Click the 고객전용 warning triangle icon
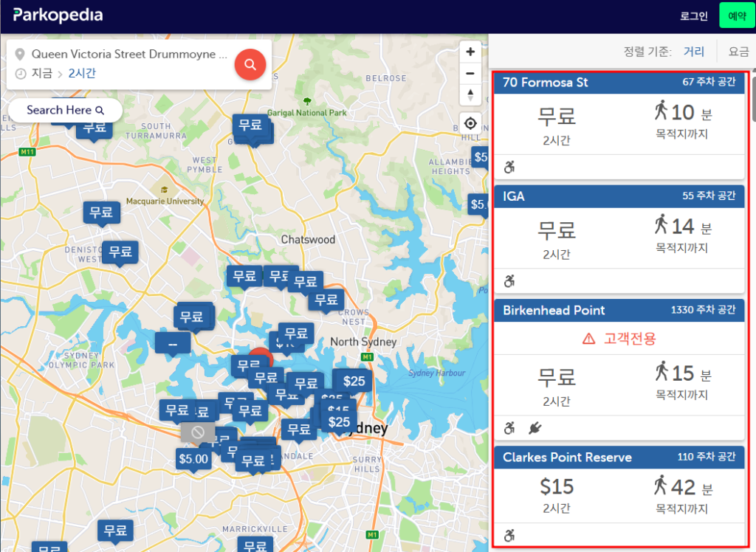The width and height of the screenshot is (756, 552). [x=588, y=339]
